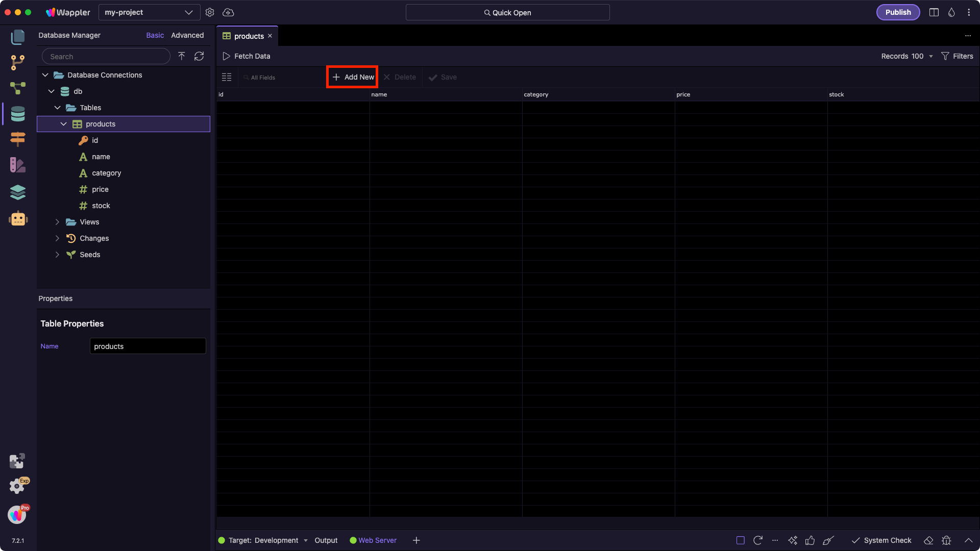Image resolution: width=980 pixels, height=551 pixels.
Task: Expand the Views folder in tree
Action: tap(57, 222)
